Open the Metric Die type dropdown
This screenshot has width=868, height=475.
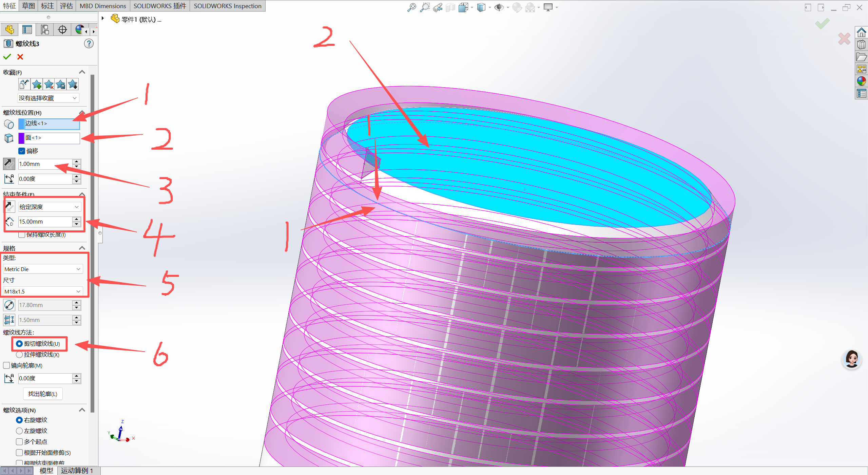click(x=43, y=269)
